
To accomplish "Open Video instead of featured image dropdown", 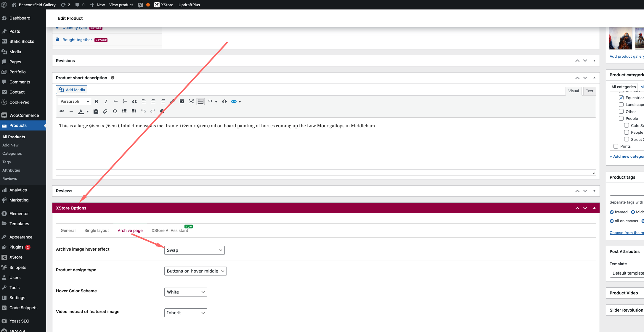I will (x=186, y=313).
